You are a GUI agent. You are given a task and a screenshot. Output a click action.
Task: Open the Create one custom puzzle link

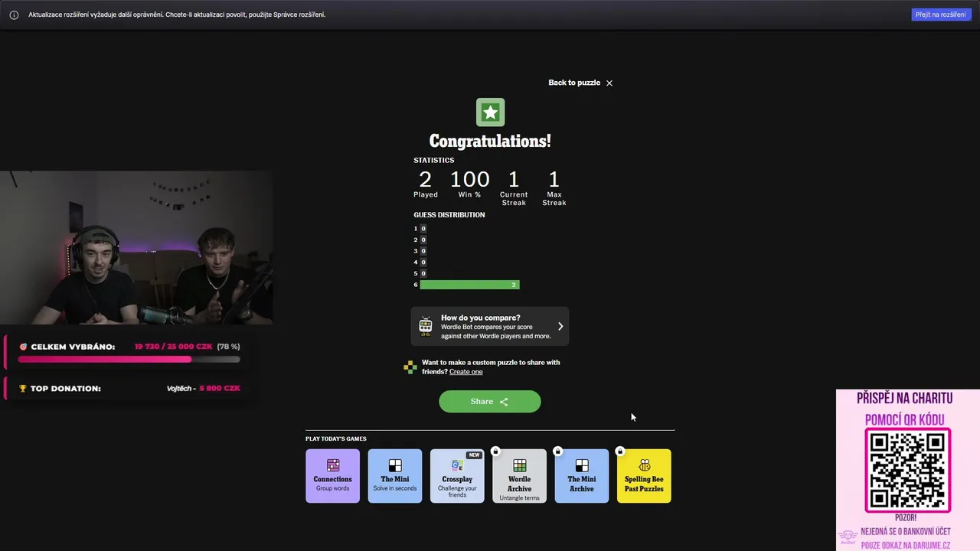point(465,372)
